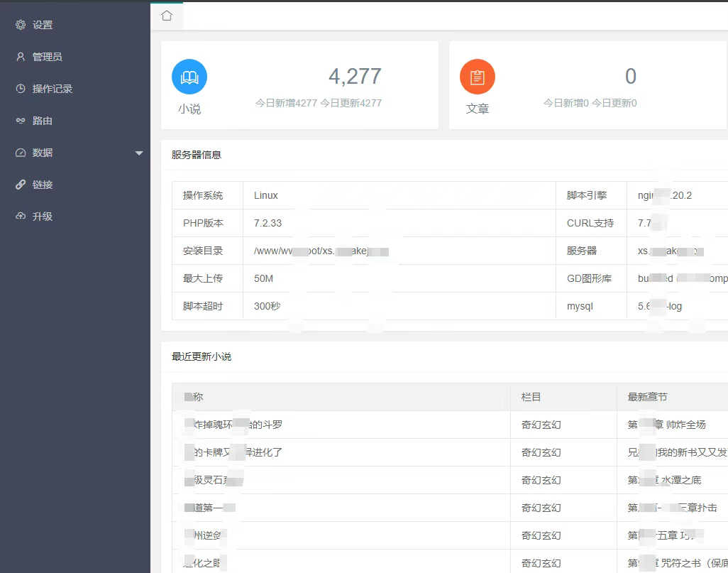Select 操作记录 from the sidebar menu
Screen dimensions: 728x573
50,88
